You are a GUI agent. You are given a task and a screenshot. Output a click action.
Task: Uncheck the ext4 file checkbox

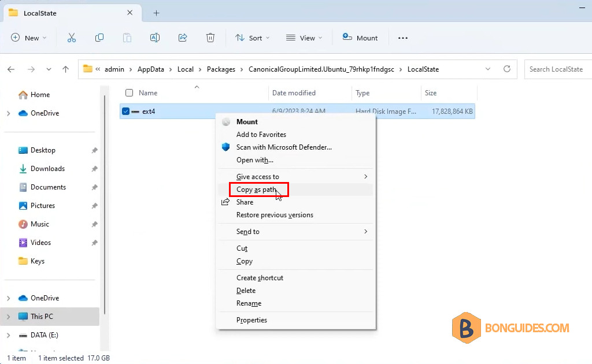click(125, 112)
